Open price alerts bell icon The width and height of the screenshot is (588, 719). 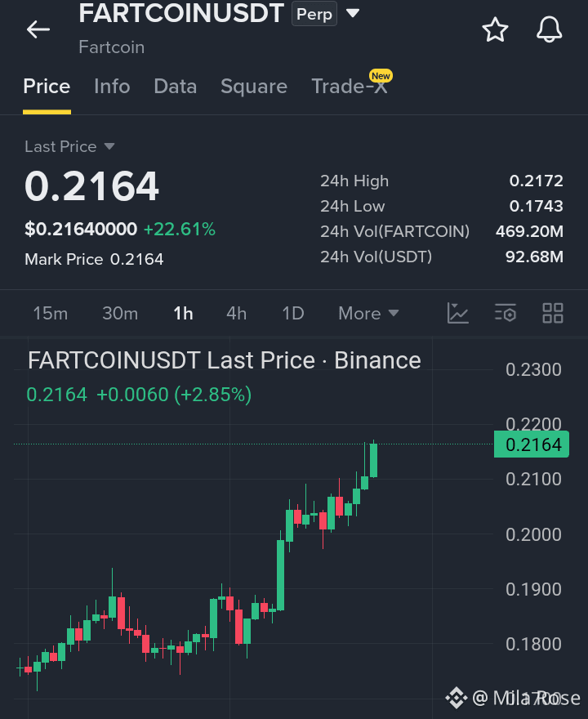(x=549, y=29)
